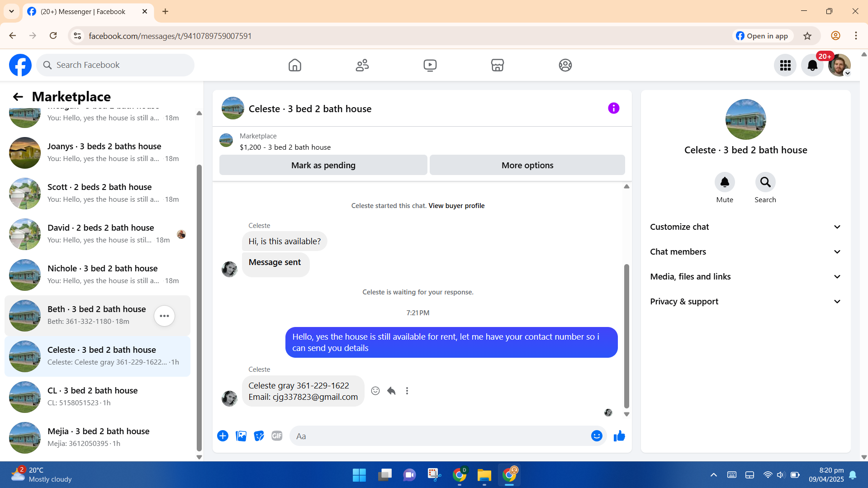This screenshot has height=488, width=868.
Task: Open the taskbar clock and date
Action: [x=826, y=475]
